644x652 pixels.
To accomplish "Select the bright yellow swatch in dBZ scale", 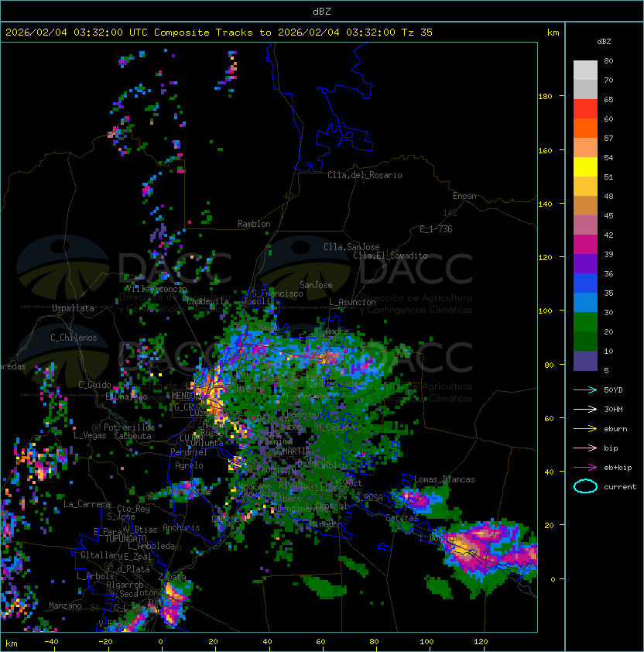I will coord(585,166).
